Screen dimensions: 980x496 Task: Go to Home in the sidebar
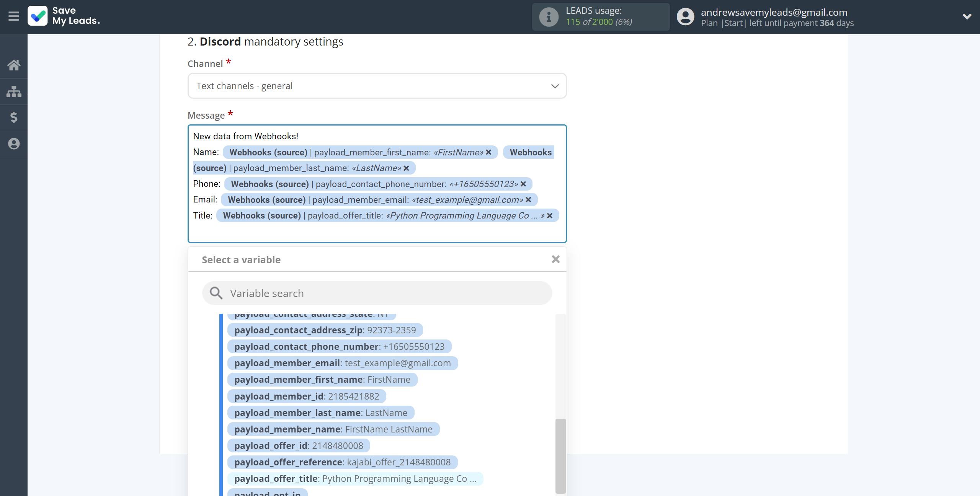click(x=14, y=65)
